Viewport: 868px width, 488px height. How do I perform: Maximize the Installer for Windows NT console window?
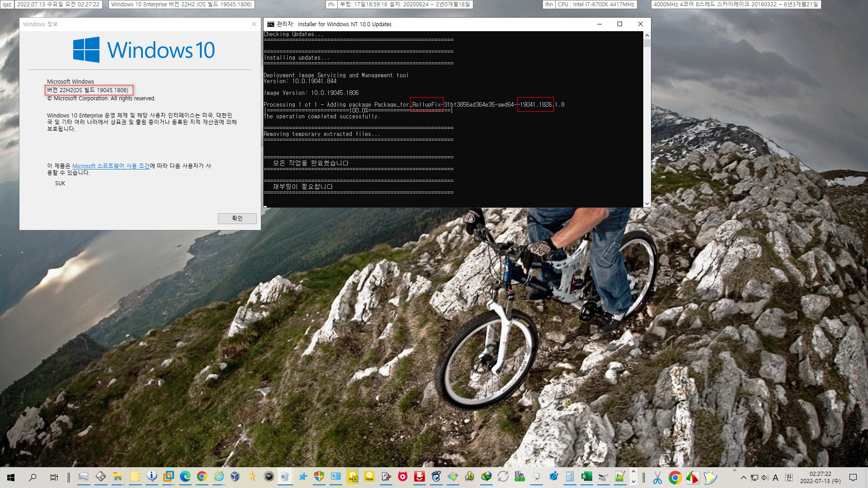pyautogui.click(x=620, y=24)
